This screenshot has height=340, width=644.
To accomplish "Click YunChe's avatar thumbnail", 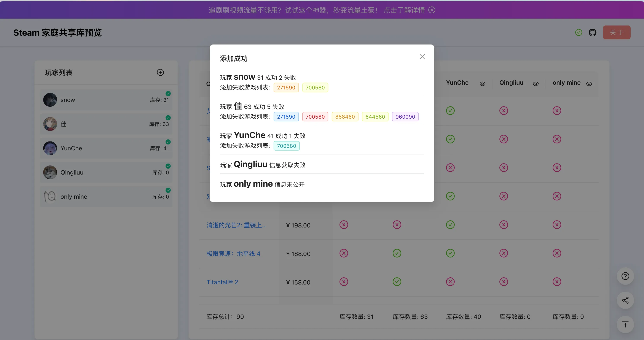I will (50, 148).
